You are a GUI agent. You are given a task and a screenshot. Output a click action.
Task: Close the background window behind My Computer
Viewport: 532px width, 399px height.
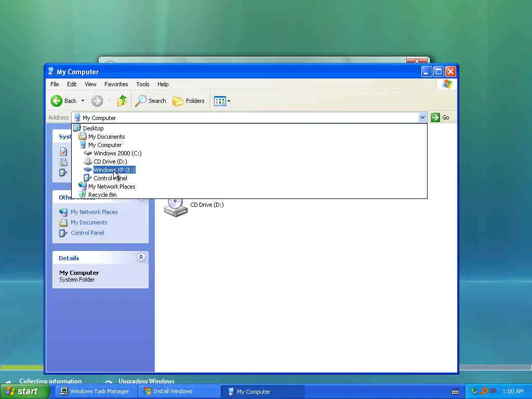417,60
